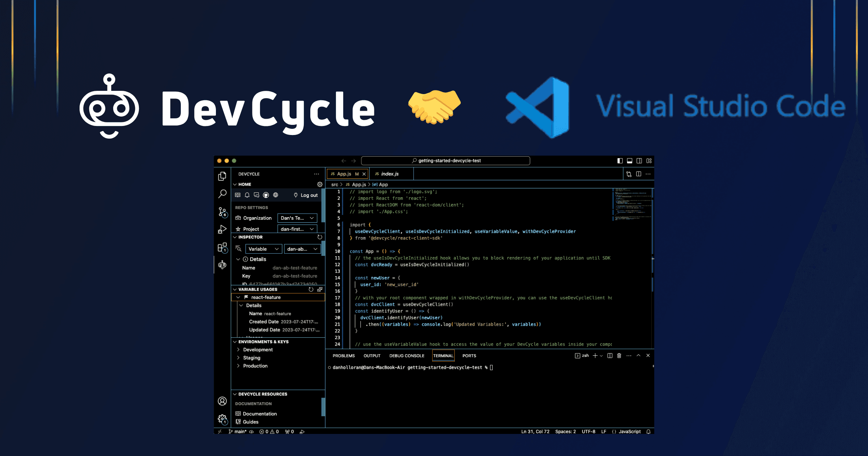Click the refresh icons next to VARIABLE USAGES
This screenshot has height=456, width=868.
click(310, 290)
